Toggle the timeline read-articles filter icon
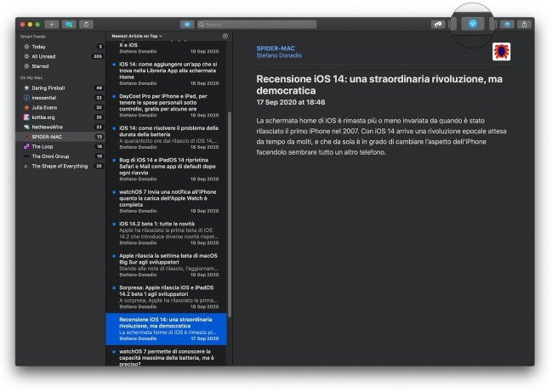 click(225, 36)
